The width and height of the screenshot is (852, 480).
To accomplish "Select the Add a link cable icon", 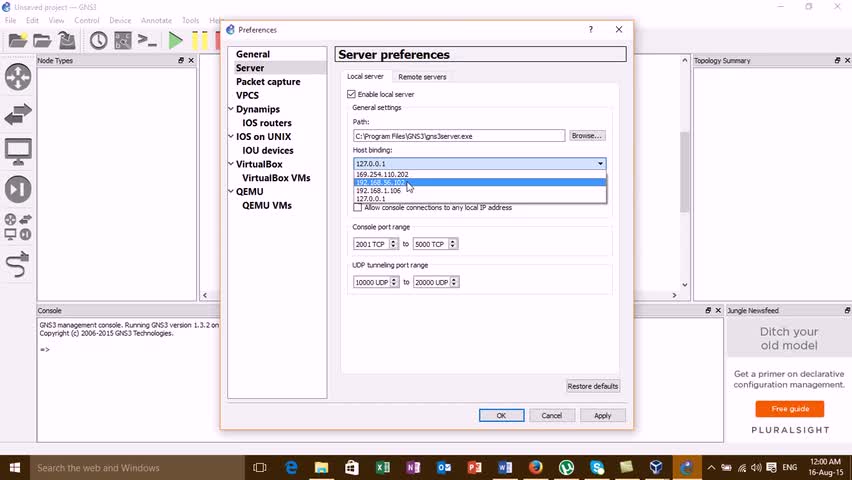I will (x=18, y=265).
